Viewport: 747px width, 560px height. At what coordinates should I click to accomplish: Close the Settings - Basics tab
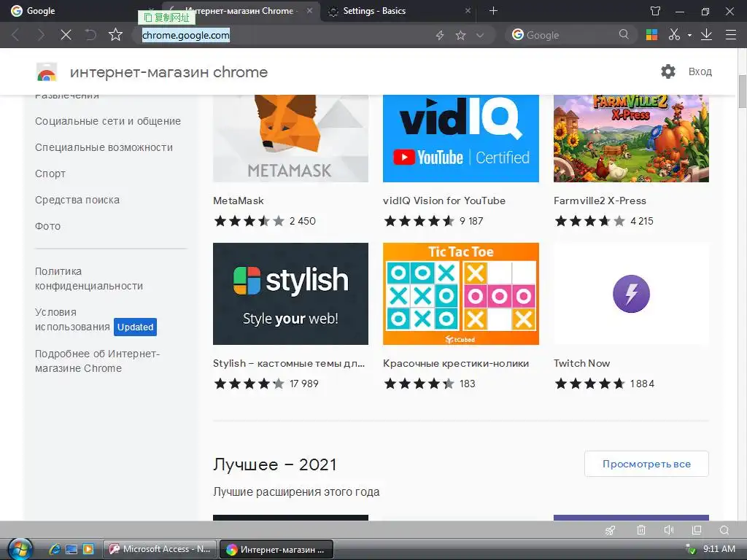coord(468,10)
